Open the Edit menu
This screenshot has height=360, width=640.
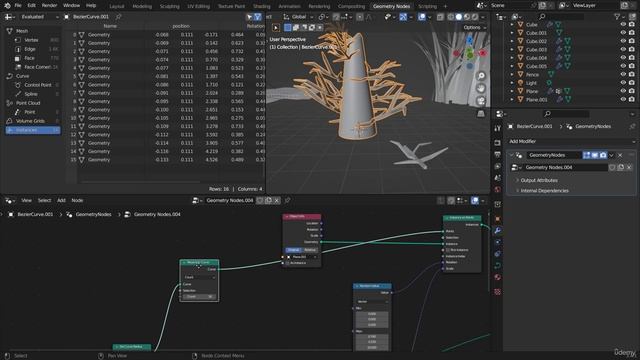click(x=31, y=6)
